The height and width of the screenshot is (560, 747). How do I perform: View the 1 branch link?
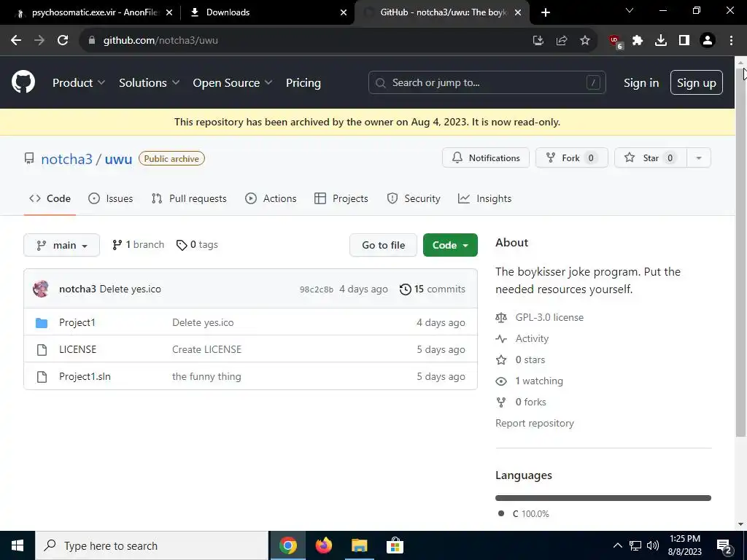138,244
